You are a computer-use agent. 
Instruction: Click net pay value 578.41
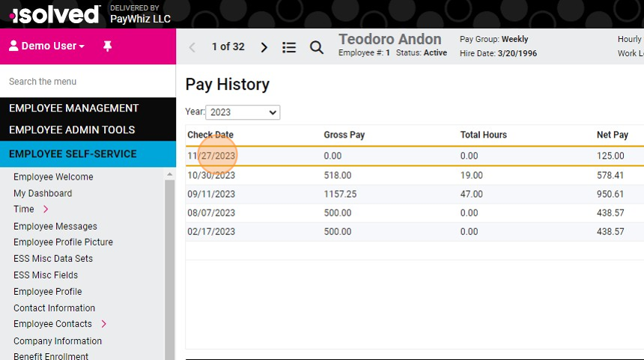610,175
